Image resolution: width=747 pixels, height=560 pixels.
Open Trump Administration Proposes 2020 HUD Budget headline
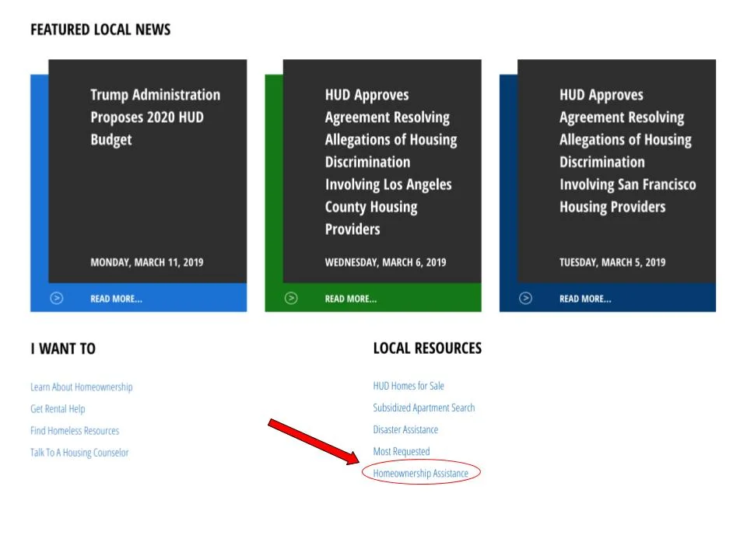tap(156, 117)
